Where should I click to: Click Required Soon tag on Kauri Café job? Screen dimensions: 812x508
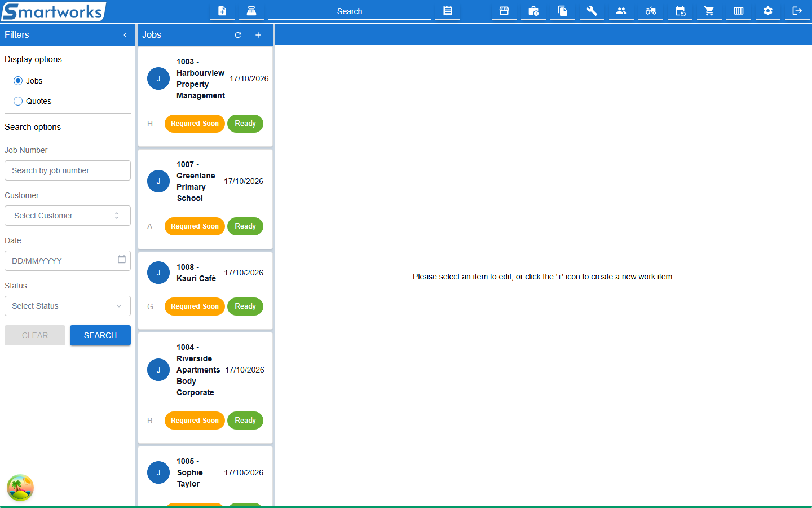pos(195,306)
